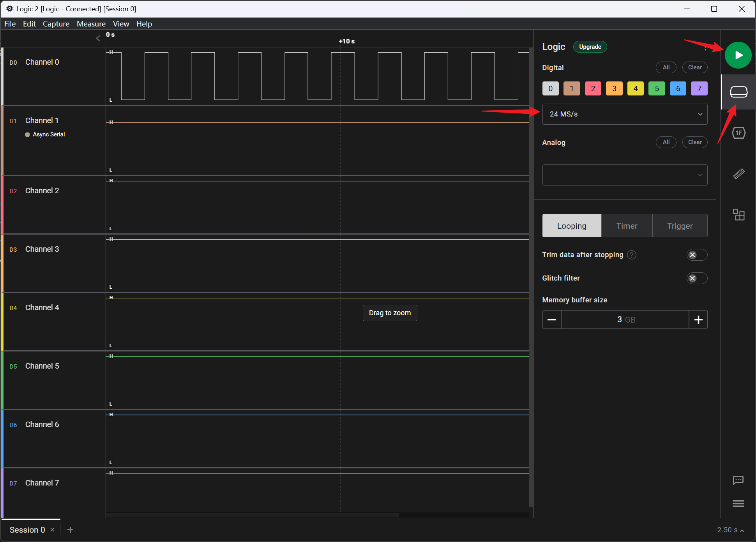Switch to the Trigger capture mode tab
The image size is (756, 542).
680,226
